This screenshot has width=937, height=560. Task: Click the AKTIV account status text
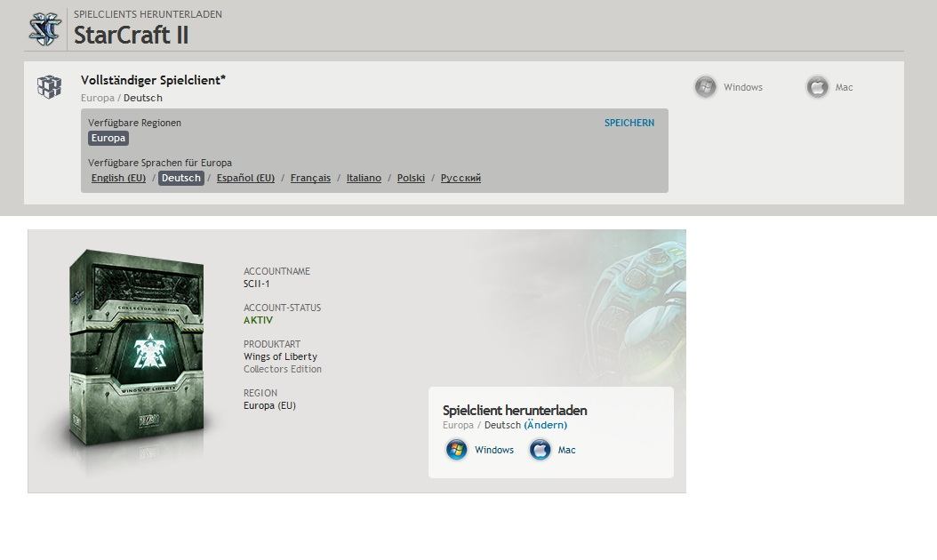[258, 320]
